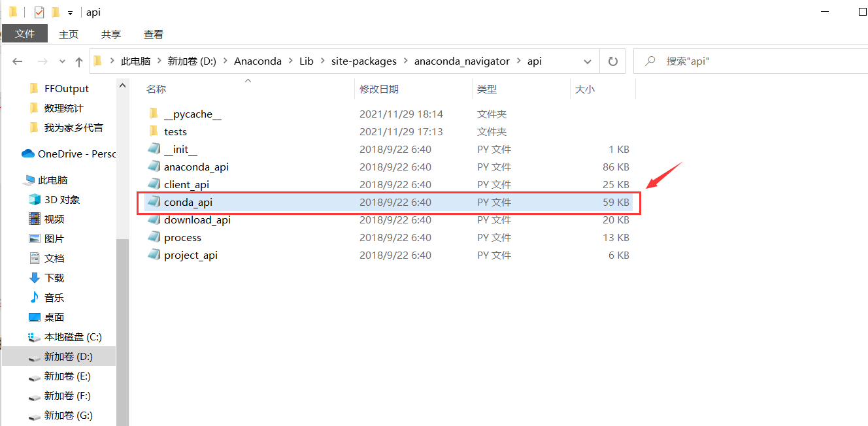Expand chevron after anaconda_navigator in path
The height and width of the screenshot is (426, 868).
pyautogui.click(x=519, y=61)
